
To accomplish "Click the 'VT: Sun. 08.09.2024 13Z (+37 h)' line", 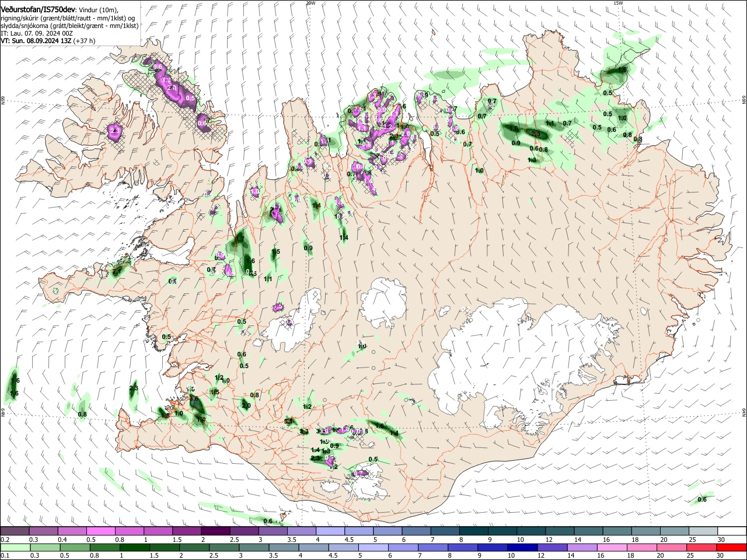I will pyautogui.click(x=48, y=41).
